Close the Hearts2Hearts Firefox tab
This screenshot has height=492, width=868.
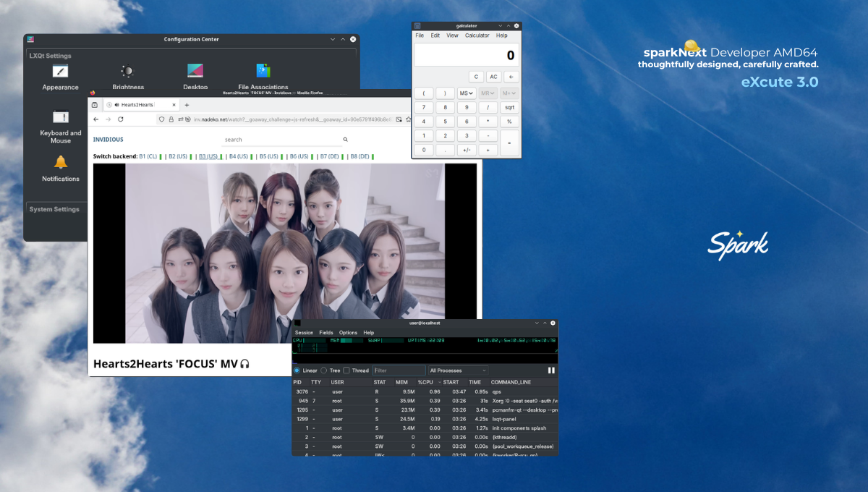[173, 105]
